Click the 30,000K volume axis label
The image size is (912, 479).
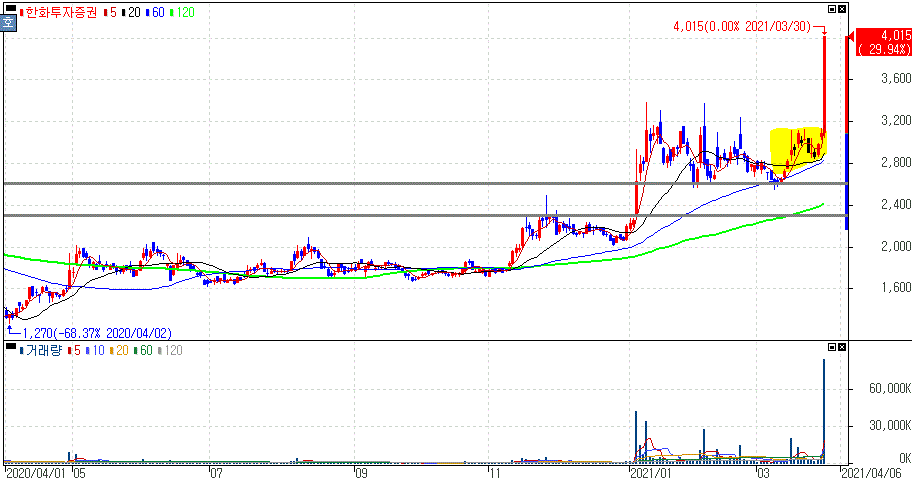pos(890,426)
